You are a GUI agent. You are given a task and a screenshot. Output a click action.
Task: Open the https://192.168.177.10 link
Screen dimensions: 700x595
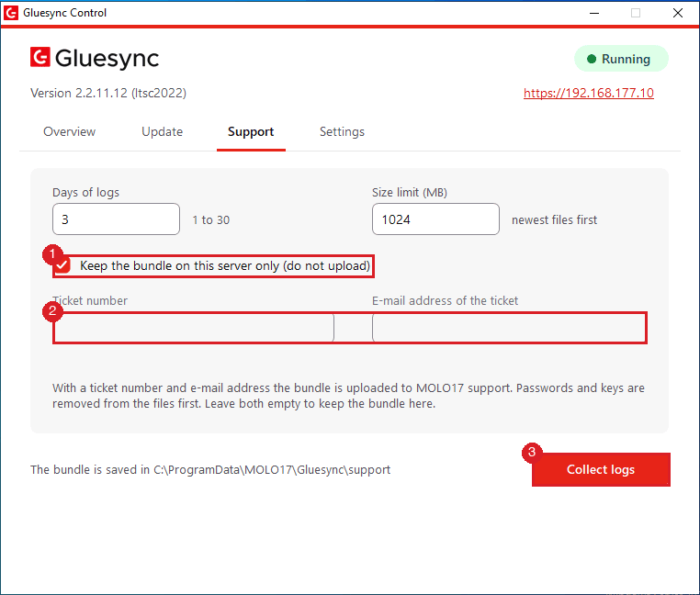tap(589, 93)
